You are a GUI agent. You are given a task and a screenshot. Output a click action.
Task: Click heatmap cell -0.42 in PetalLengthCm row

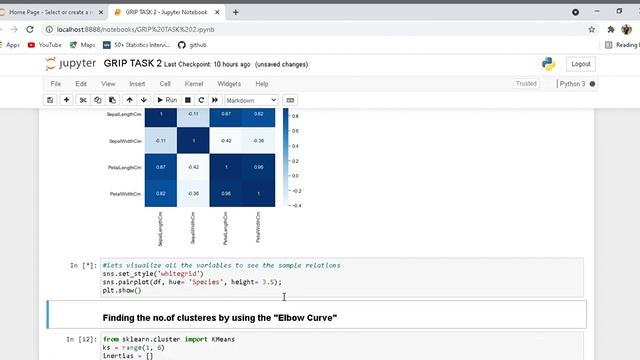coord(193,167)
